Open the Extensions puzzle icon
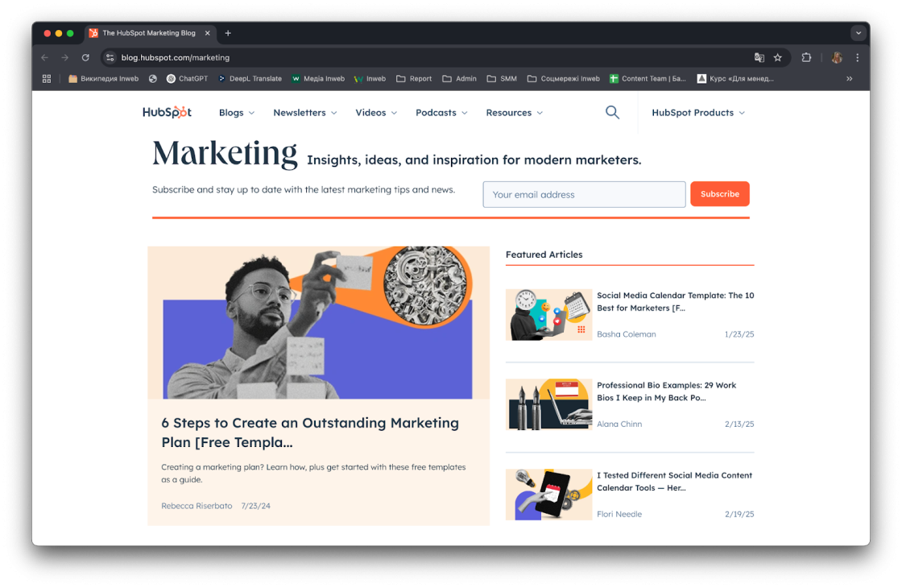The height and width of the screenshot is (588, 902). tap(806, 57)
